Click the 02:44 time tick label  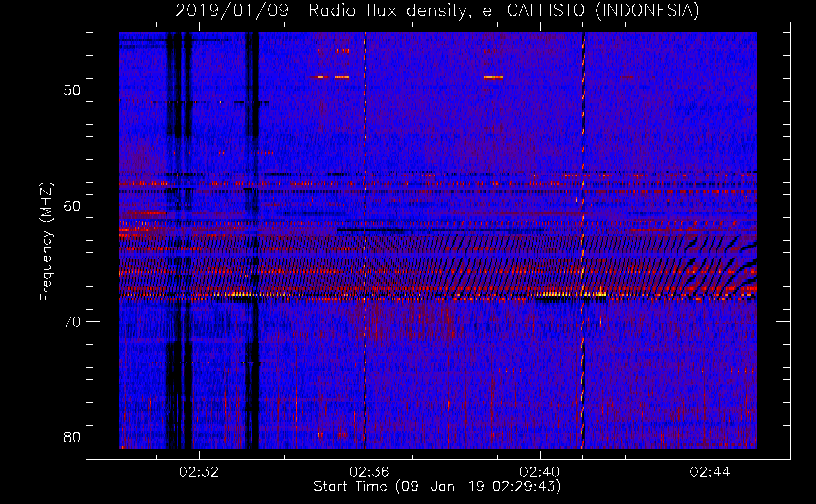[x=710, y=472]
